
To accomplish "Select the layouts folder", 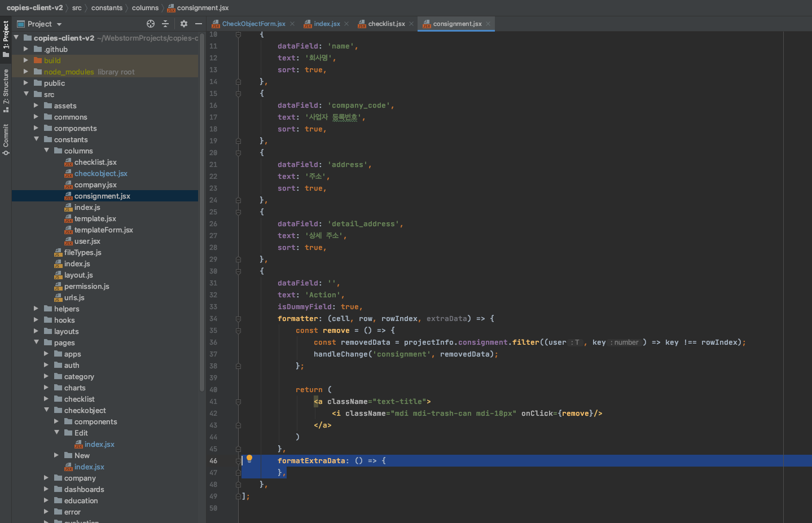I will point(66,331).
